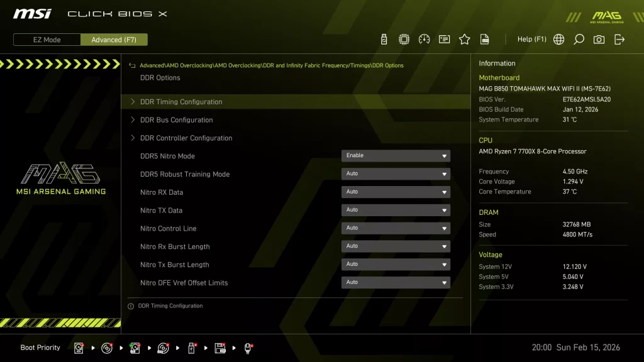Open the Nitro RX Data dropdown
The height and width of the screenshot is (362, 644).
(396, 192)
